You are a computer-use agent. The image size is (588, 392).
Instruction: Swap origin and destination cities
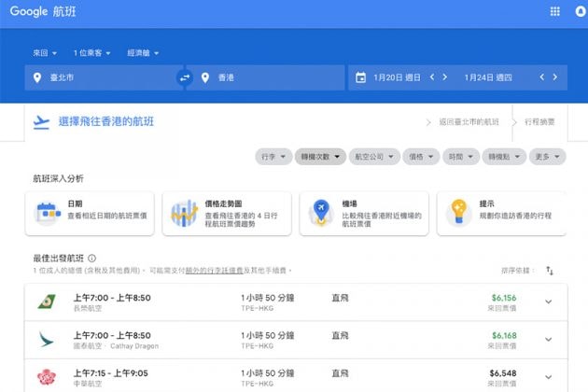(185, 77)
